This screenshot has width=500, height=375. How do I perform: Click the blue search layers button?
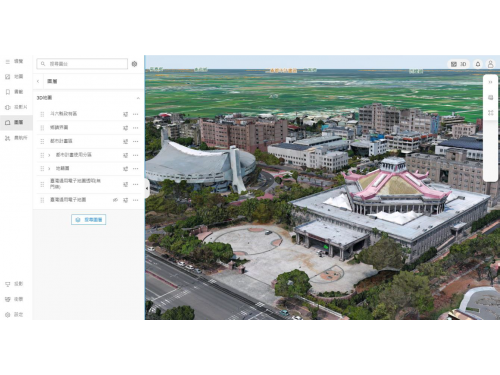(89, 220)
